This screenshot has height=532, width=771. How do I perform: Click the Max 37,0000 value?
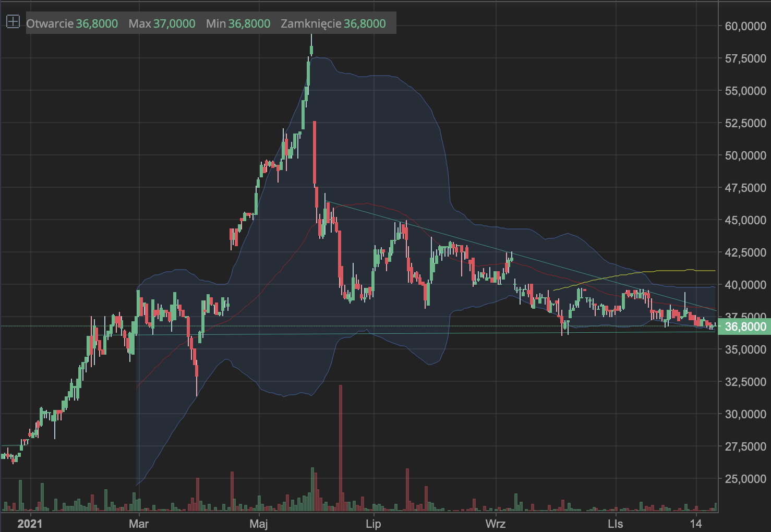174,23
